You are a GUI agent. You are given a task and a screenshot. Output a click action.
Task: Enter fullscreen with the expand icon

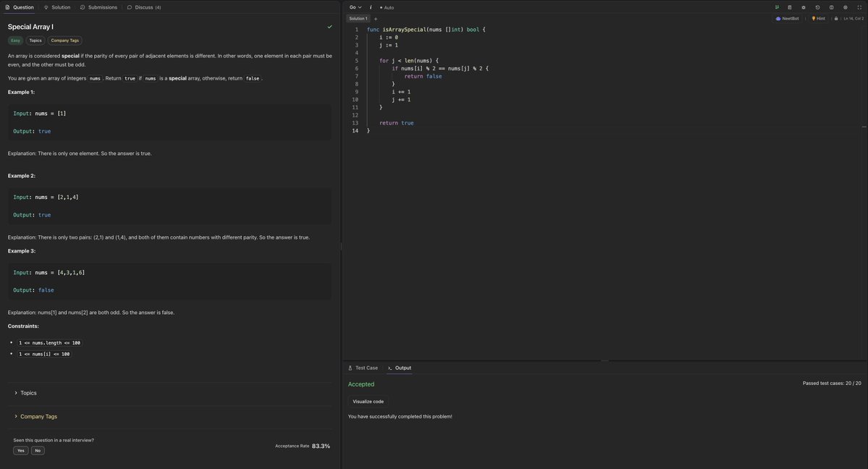859,7
